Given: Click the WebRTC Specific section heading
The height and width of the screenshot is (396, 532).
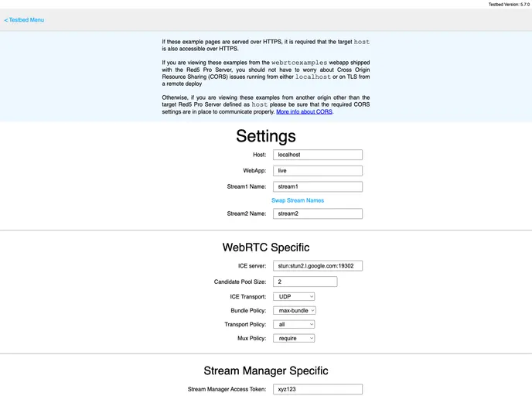Looking at the screenshot, I should point(266,247).
